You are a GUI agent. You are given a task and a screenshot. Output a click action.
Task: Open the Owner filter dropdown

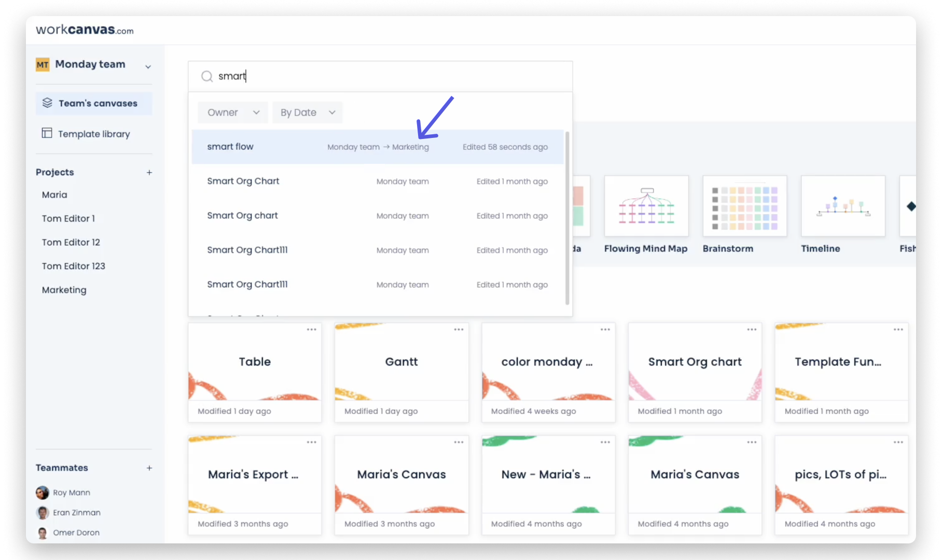(x=232, y=112)
